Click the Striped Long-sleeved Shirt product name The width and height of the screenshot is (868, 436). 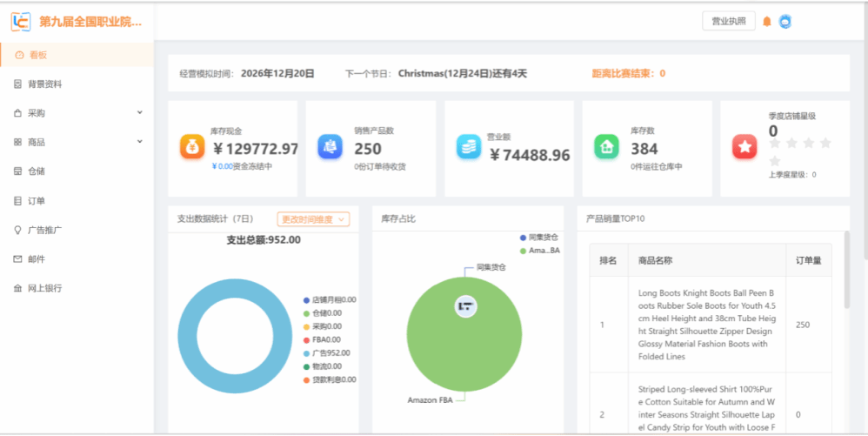tap(707, 408)
